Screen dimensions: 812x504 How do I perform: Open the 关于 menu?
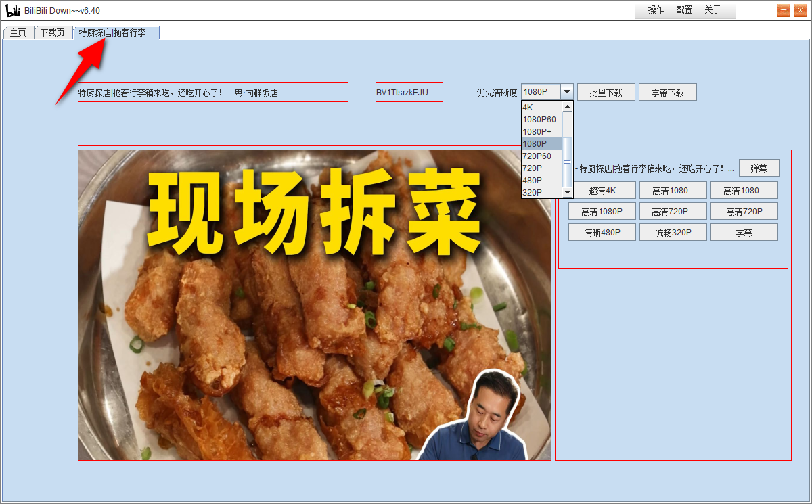711,10
